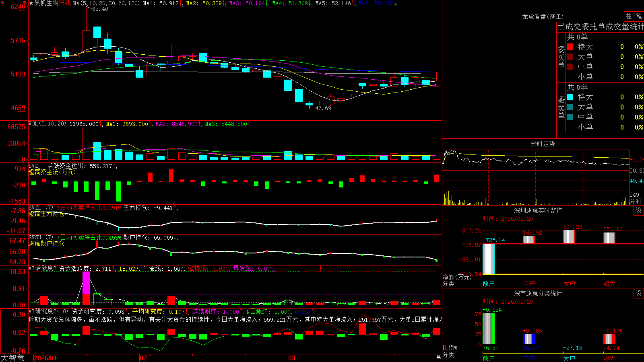Screen dimensions: 644x362
Task: Click the 分时 label under intraday chart
Action: [x=636, y=201]
